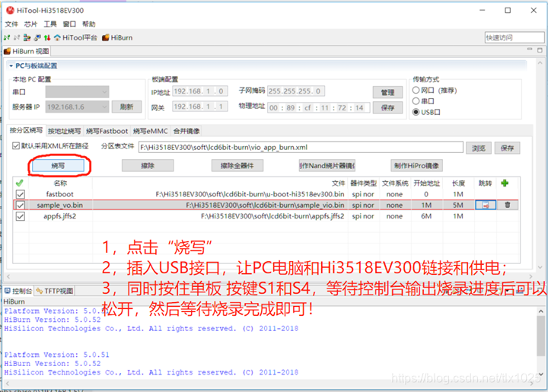Viewport: 548px width, 392px height.
Task: Toggle 默认采用XML所在路径 checkbox
Action: click(x=16, y=145)
